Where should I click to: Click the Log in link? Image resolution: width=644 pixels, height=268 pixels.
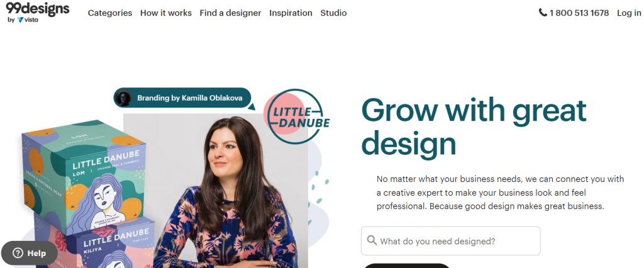click(629, 13)
